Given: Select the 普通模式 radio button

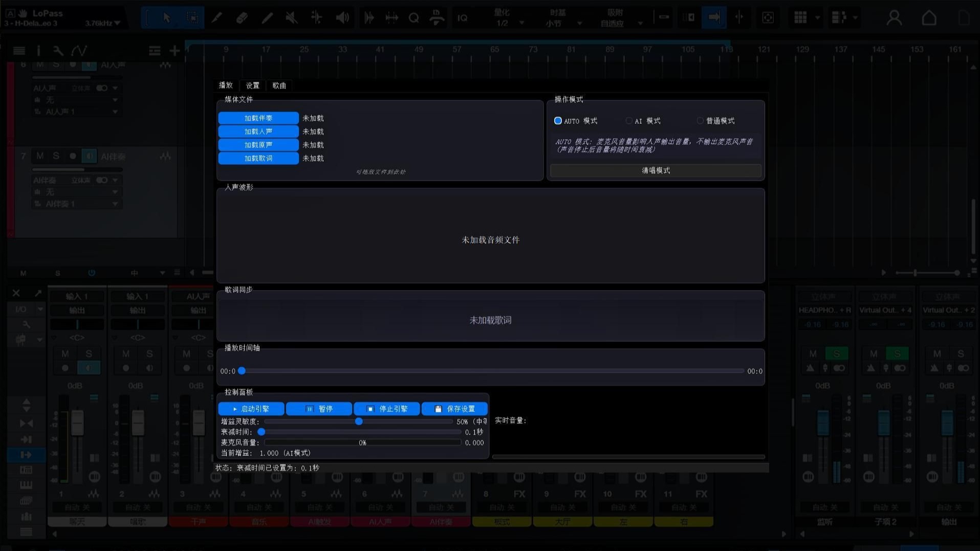Looking at the screenshot, I should tap(700, 121).
